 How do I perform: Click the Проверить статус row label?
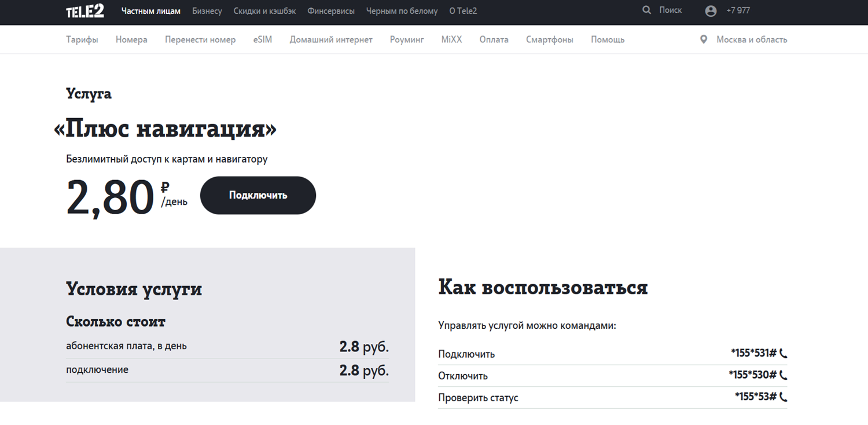478,398
